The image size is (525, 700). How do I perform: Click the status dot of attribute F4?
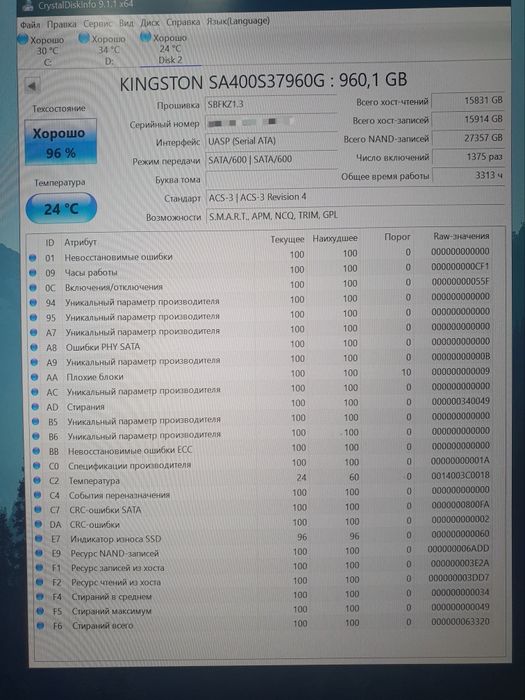point(41,597)
